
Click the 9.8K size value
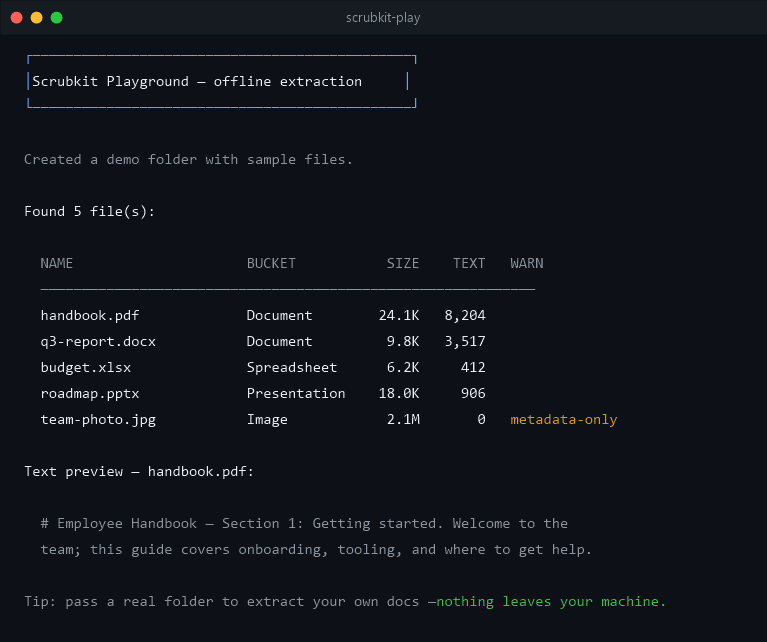[x=403, y=341]
